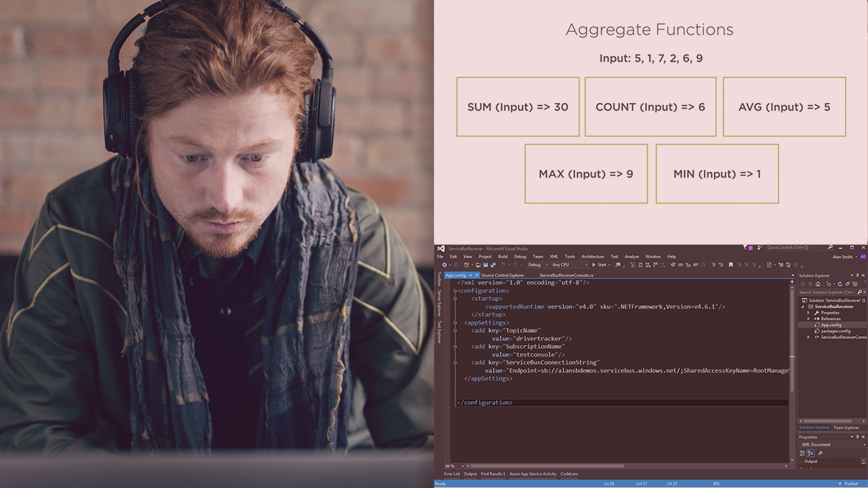Image resolution: width=868 pixels, height=488 pixels.
Task: Toggle Alphabetical sort in Properties panel
Action: click(812, 453)
